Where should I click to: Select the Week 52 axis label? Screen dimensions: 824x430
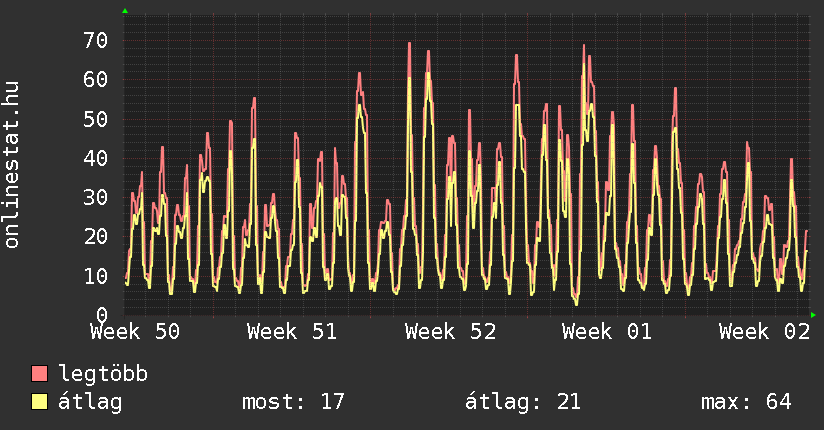point(450,331)
